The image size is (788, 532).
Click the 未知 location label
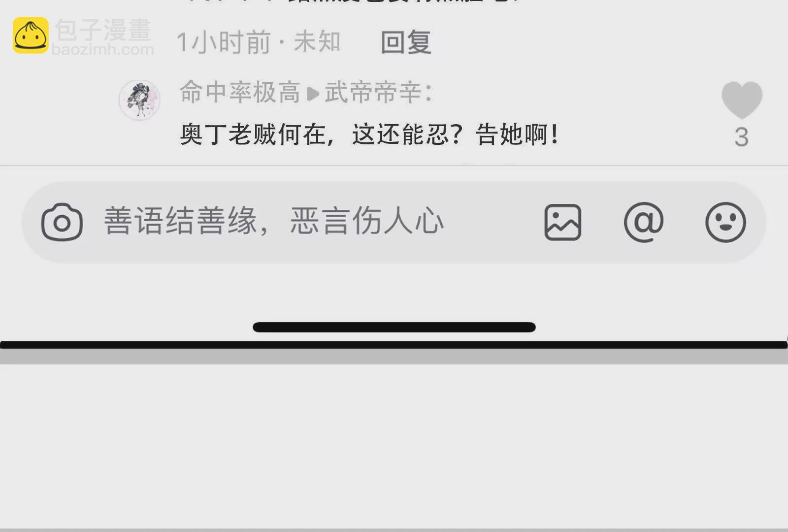317,41
